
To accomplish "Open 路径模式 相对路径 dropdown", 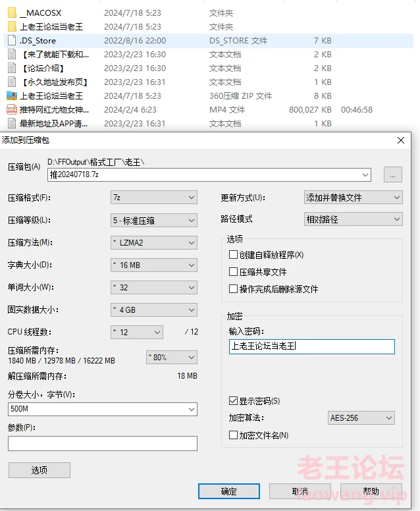I will pyautogui.click(x=354, y=219).
